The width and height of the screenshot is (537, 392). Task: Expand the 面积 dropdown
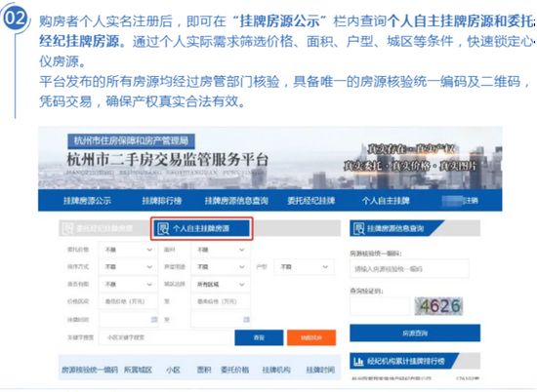point(221,250)
